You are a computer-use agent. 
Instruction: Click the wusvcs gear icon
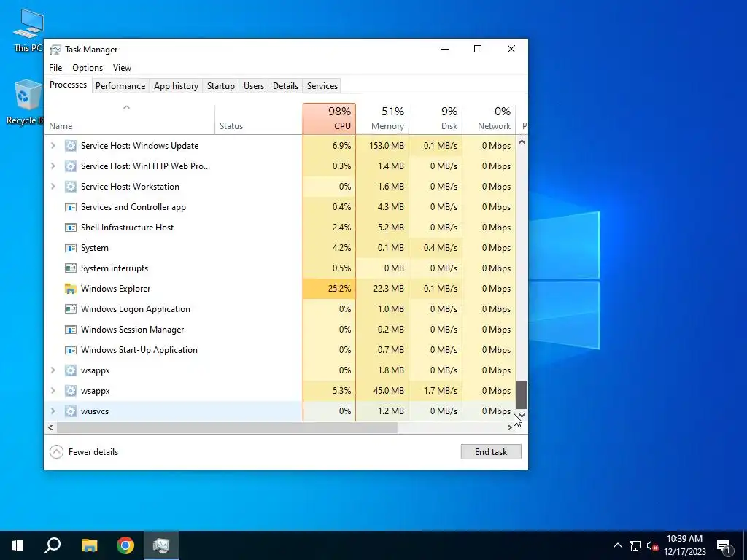(71, 411)
